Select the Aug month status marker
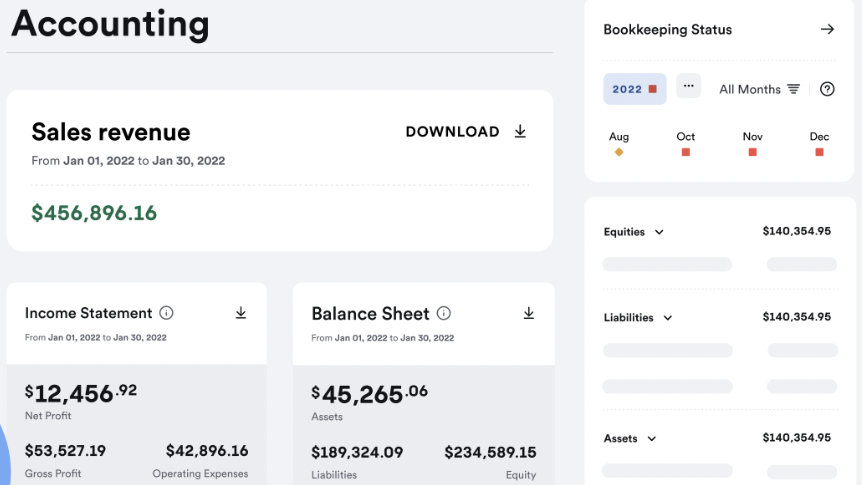The image size is (862, 485). pyautogui.click(x=619, y=152)
